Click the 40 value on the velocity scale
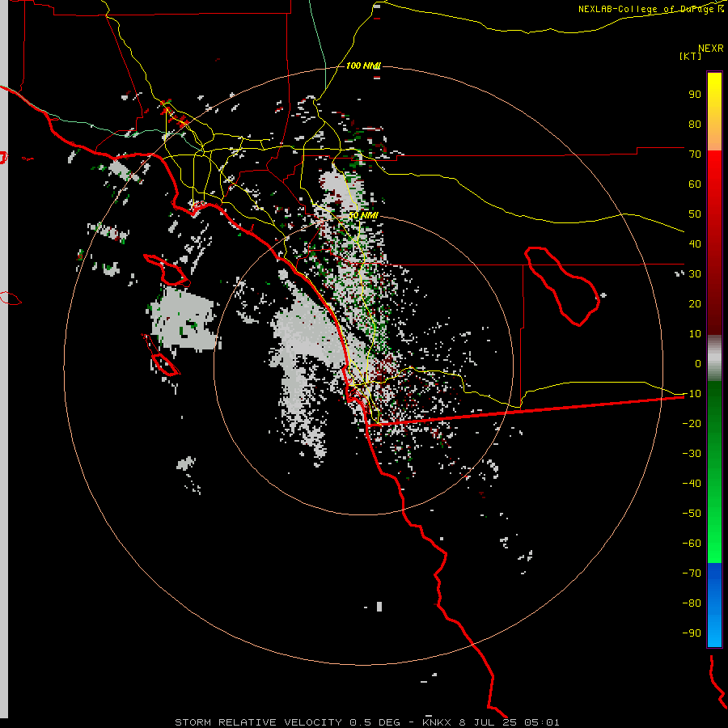This screenshot has height=728, width=728. [x=695, y=243]
